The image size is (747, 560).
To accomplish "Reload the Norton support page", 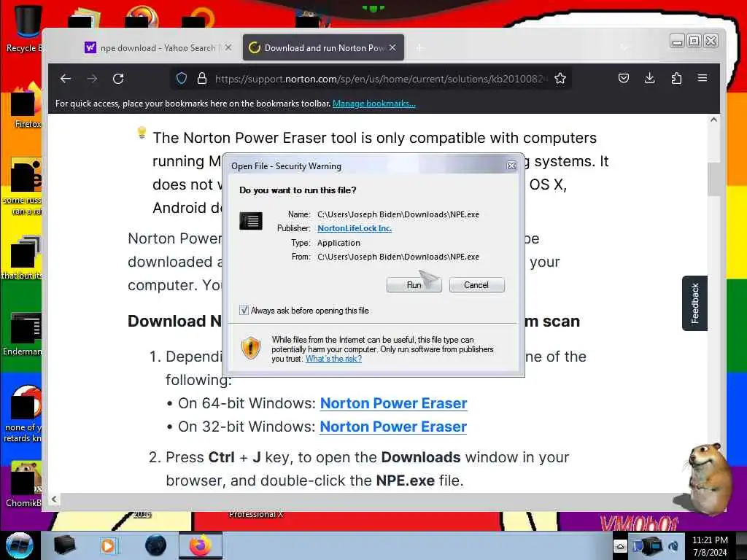I will coord(119,79).
